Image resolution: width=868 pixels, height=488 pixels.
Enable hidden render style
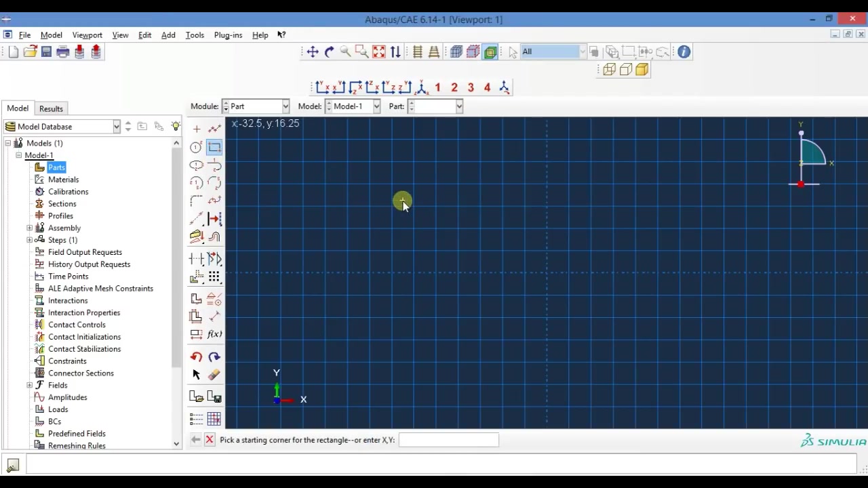tap(626, 70)
